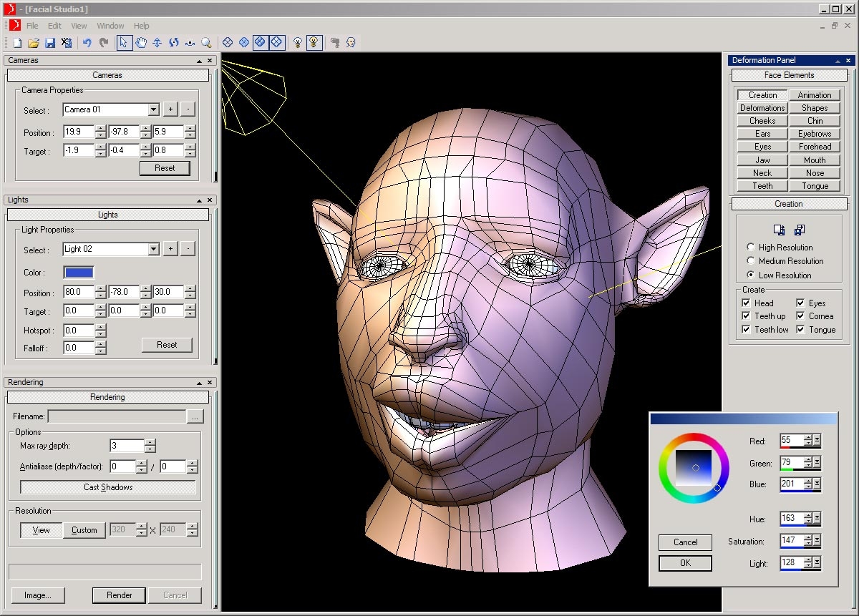This screenshot has width=859, height=616.
Task: Open the Camera 01 selection dropdown
Action: (x=155, y=109)
